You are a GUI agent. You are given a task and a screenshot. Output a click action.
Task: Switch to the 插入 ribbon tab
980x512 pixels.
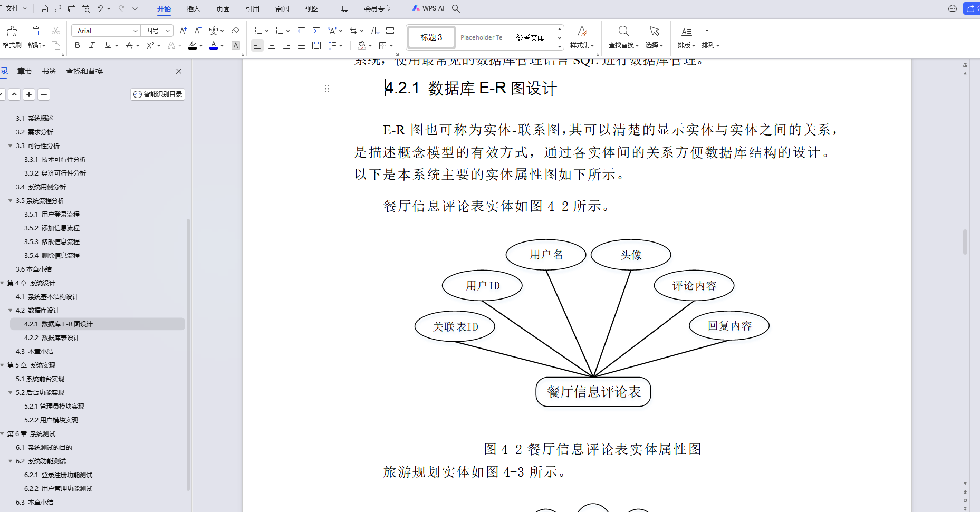pyautogui.click(x=194, y=9)
